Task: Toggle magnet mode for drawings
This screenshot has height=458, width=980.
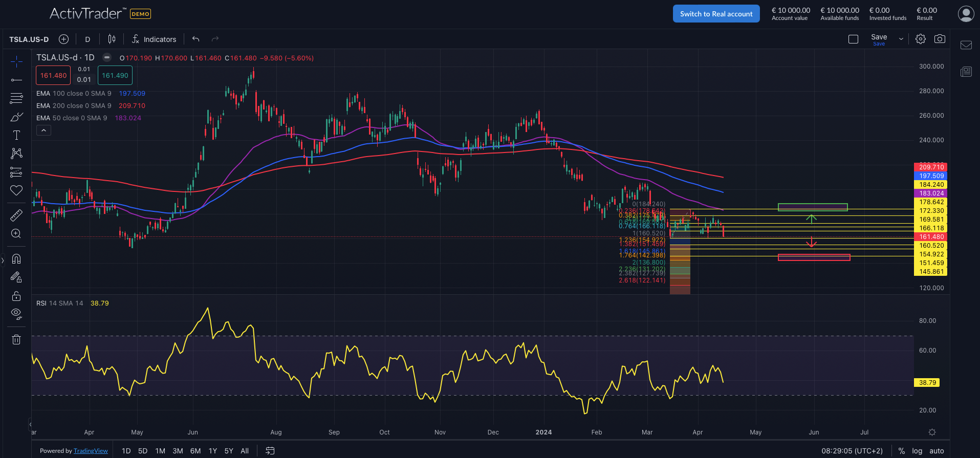Action: [16, 259]
